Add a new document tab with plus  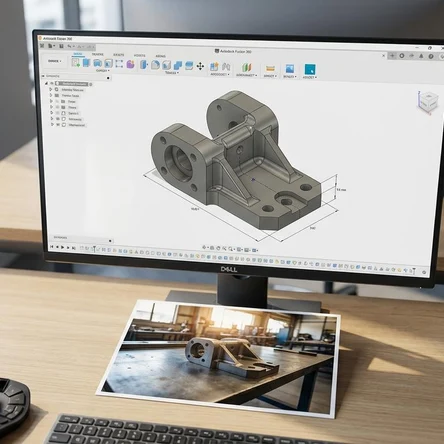(x=392, y=56)
